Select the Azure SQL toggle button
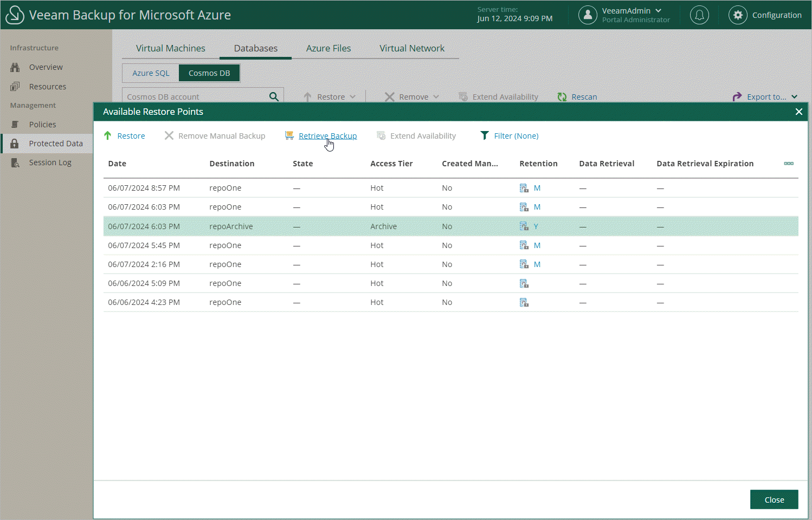 (151, 73)
